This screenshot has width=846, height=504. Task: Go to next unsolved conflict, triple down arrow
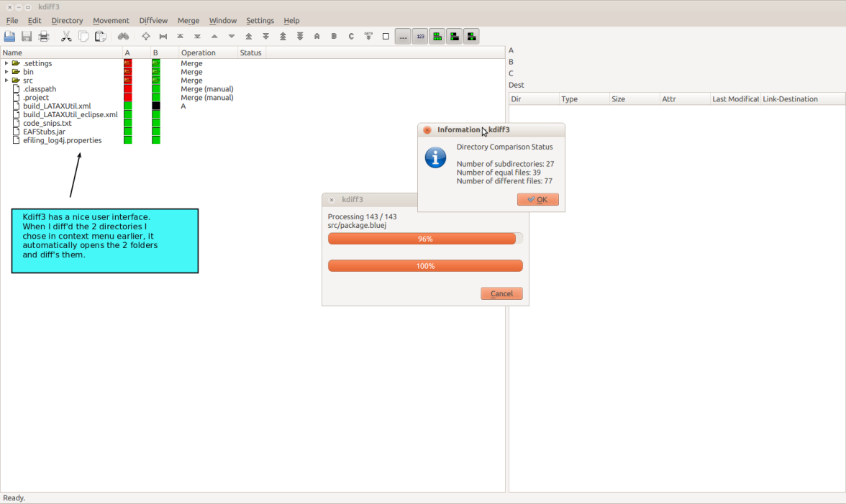tap(300, 36)
